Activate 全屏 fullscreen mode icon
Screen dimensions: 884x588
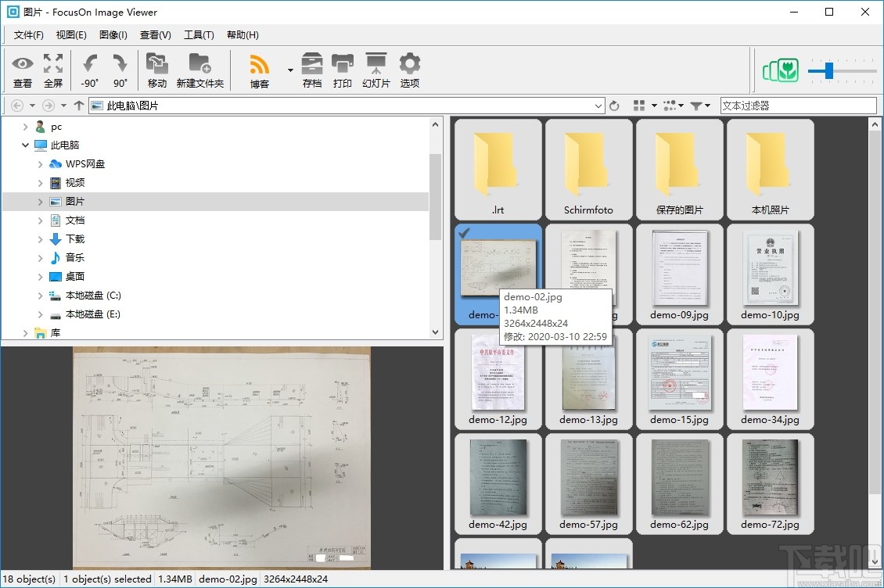click(52, 69)
